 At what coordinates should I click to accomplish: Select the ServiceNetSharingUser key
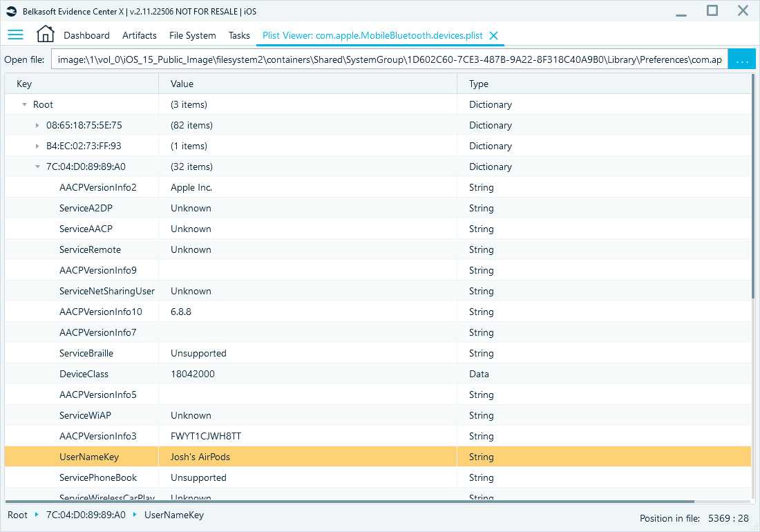107,291
